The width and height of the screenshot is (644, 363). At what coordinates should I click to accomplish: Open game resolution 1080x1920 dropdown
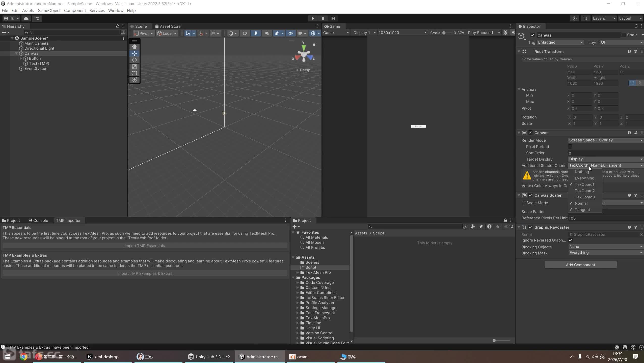pos(402,33)
